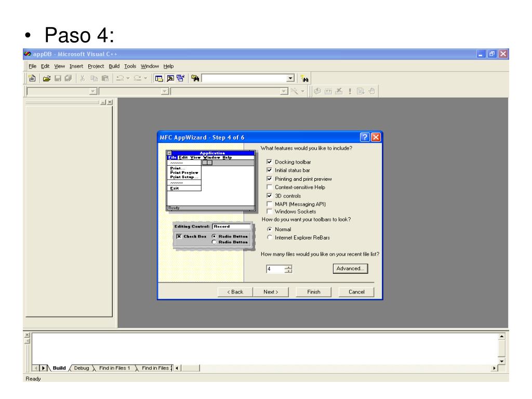The width and height of the screenshot is (532, 399).
Task: Open WizardBar class combo dropdown
Action: pos(94,91)
